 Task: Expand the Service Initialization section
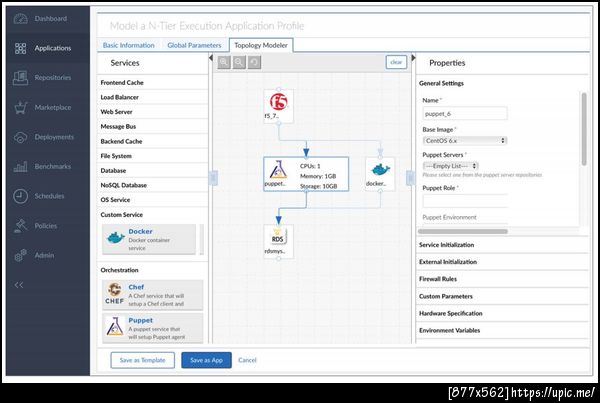tap(502, 245)
